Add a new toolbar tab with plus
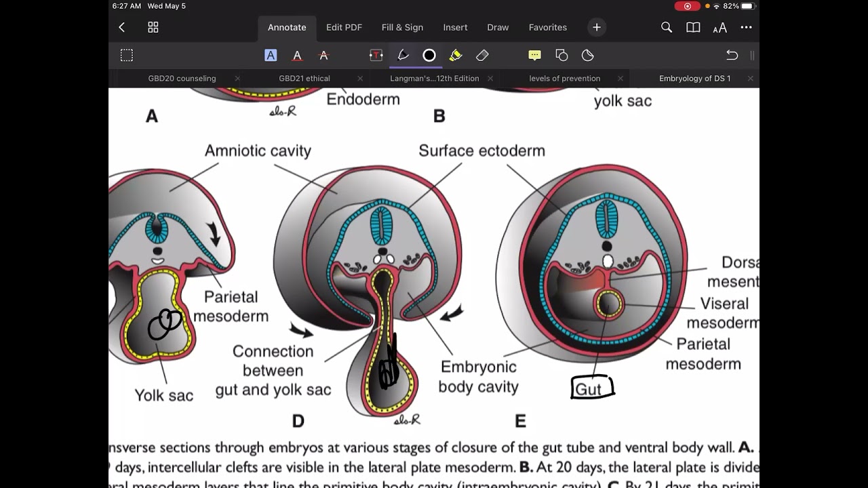 (x=597, y=27)
